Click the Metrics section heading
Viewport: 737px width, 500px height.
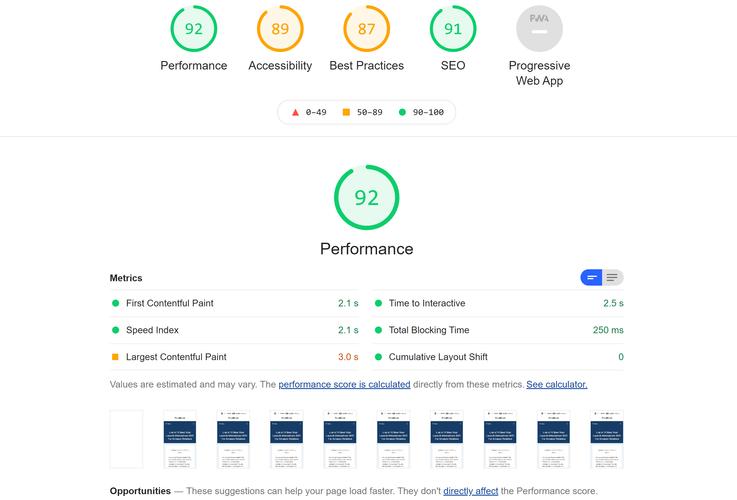coord(126,278)
